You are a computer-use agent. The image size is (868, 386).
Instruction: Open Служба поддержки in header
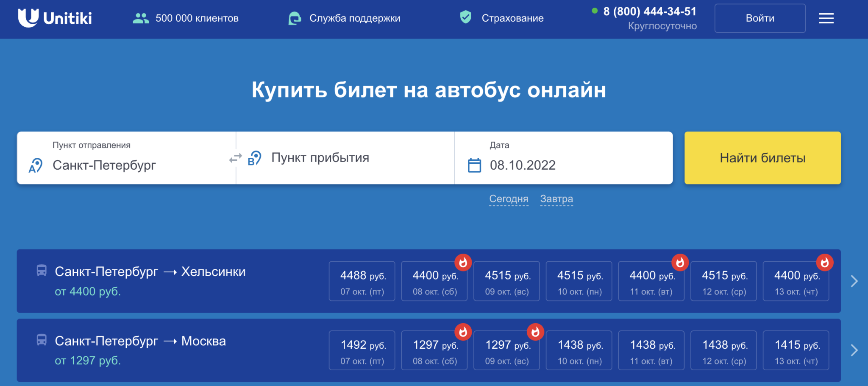pyautogui.click(x=354, y=18)
